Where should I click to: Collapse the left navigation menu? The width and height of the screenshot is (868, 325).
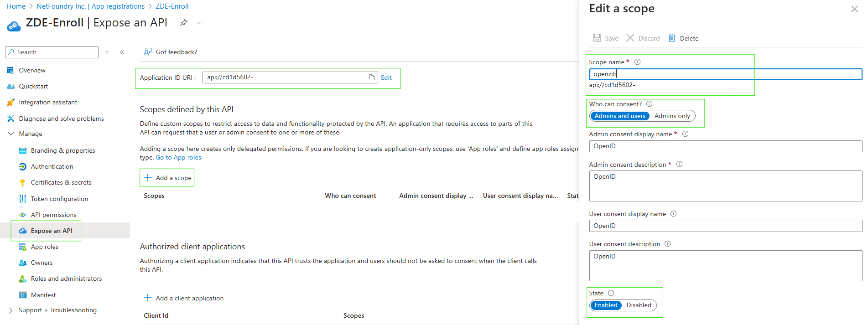coord(122,52)
